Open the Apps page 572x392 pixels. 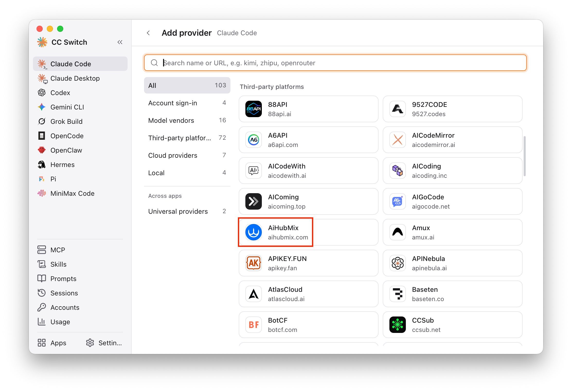click(52, 343)
